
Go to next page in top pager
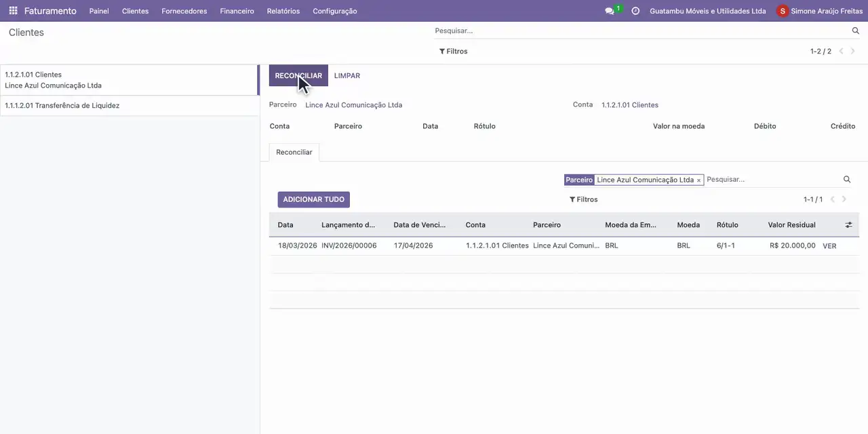pyautogui.click(x=852, y=51)
